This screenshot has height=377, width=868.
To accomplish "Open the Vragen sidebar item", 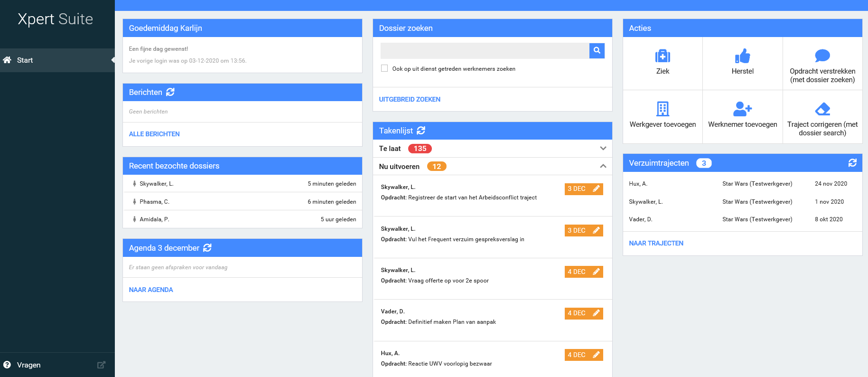I will point(28,365).
